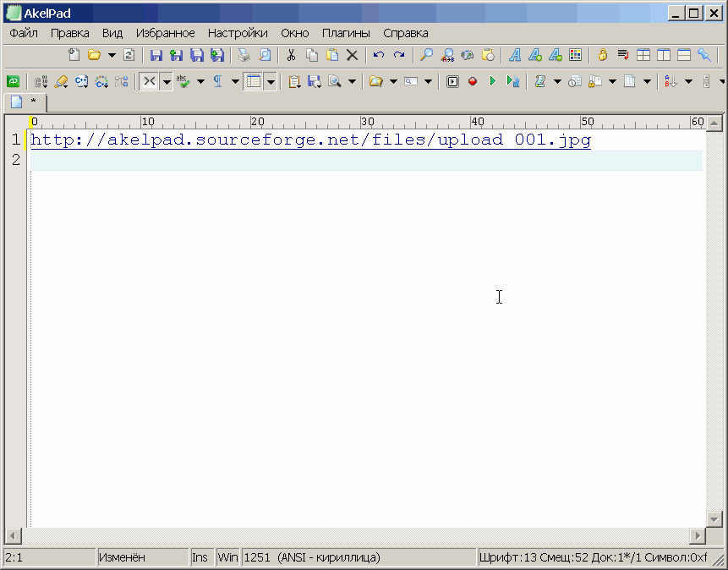Image resolution: width=728 pixels, height=570 pixels.
Task: Click the highlighter marker icon
Action: (61, 82)
